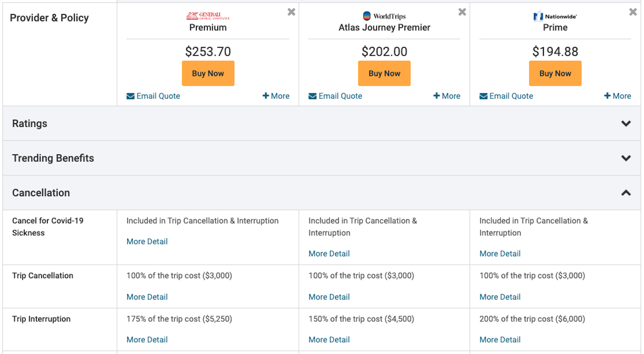The width and height of the screenshot is (644, 354).
Task: View More Detail for WorldTrips Covid-19 Sickness cancellation
Action: coord(329,254)
